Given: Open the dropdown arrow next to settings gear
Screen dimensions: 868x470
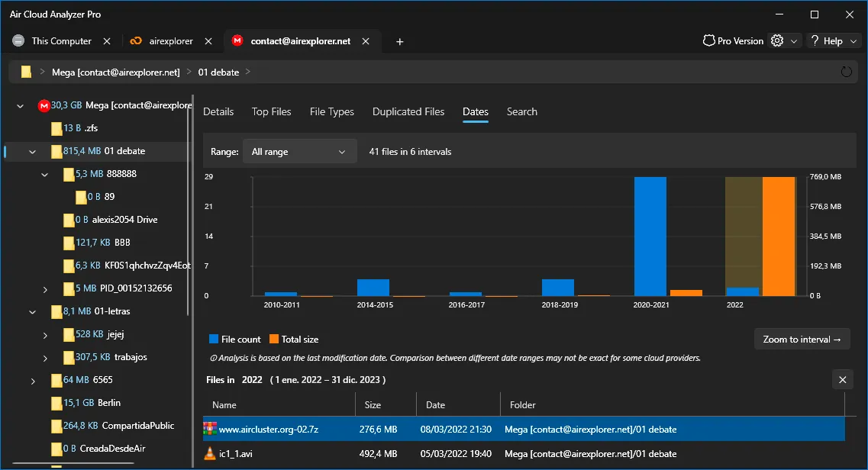Looking at the screenshot, I should [x=794, y=41].
